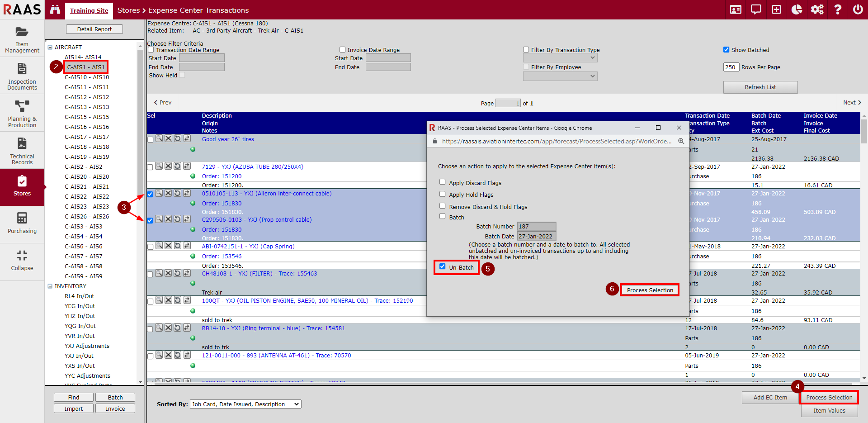Collapse the AIRCRAFT tree node
This screenshot has width=868, height=423.
[50, 47]
